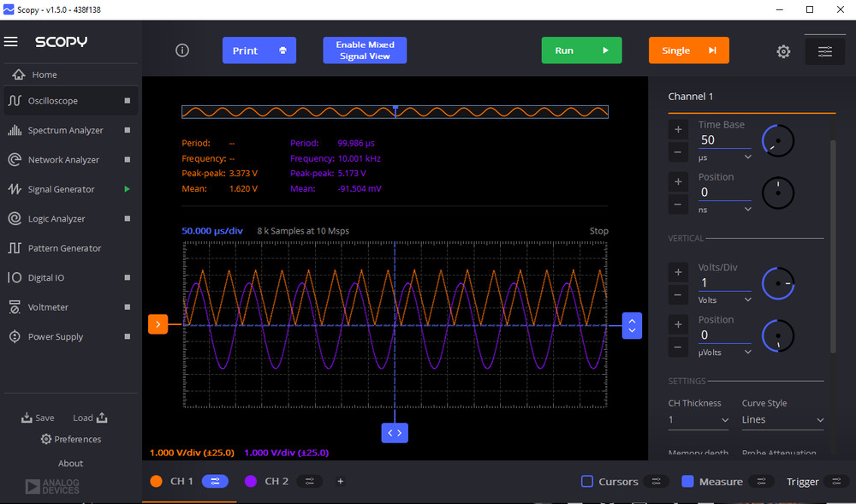Open the Scopy settings gear
This screenshot has height=504, width=856.
(783, 50)
